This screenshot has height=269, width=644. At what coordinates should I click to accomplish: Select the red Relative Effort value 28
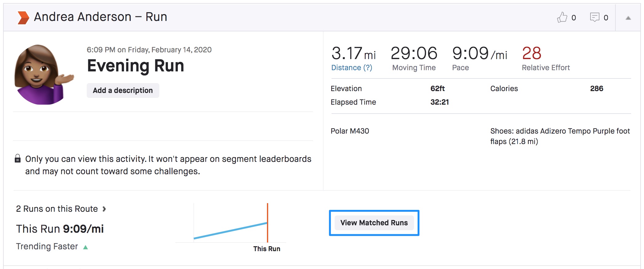[x=531, y=53]
